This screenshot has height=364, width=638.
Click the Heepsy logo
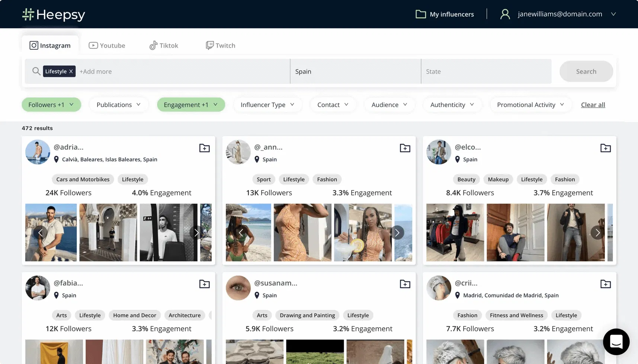(x=54, y=15)
